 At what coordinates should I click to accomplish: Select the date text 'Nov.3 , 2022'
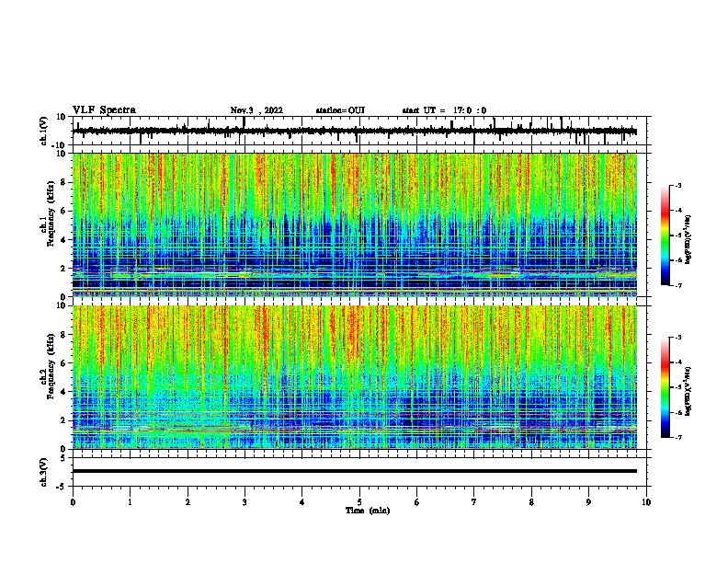[256, 110]
